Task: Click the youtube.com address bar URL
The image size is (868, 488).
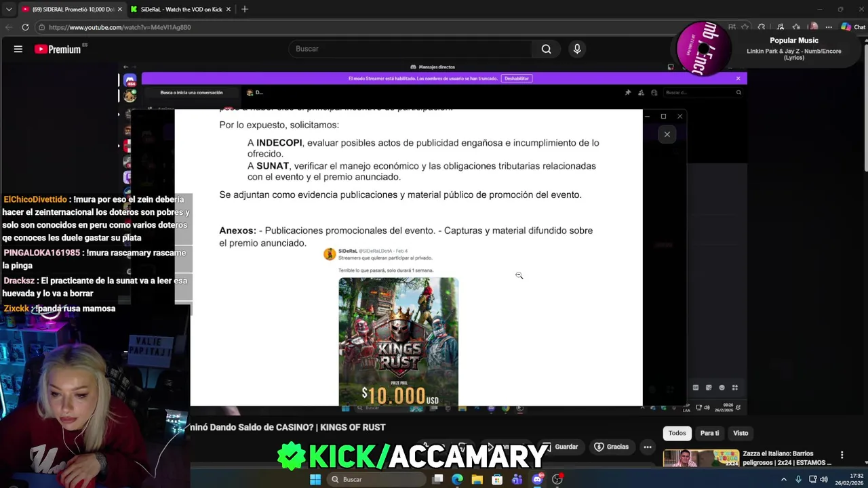Action: tap(119, 27)
